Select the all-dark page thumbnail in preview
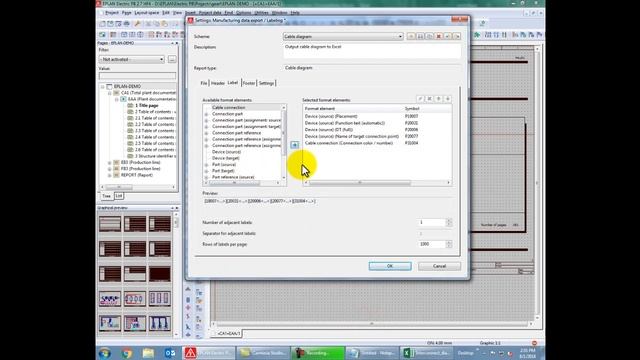 click(160, 273)
